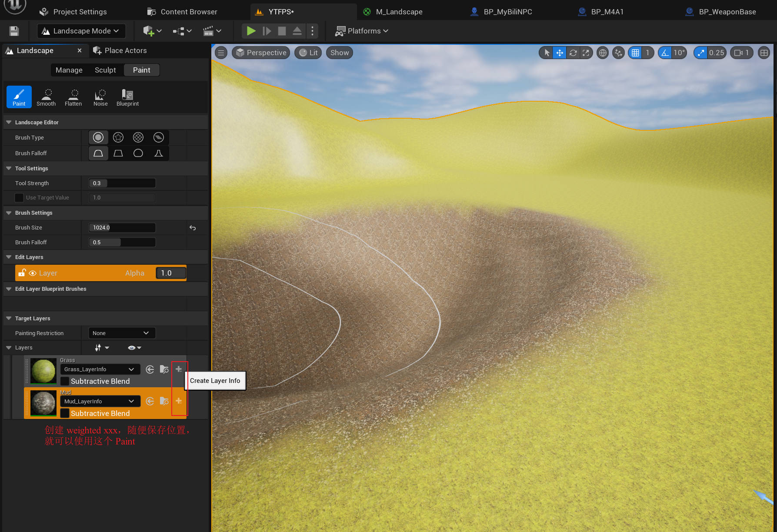Open Grass_LayerInfo asset dropdown
The height and width of the screenshot is (532, 777).
click(x=100, y=369)
